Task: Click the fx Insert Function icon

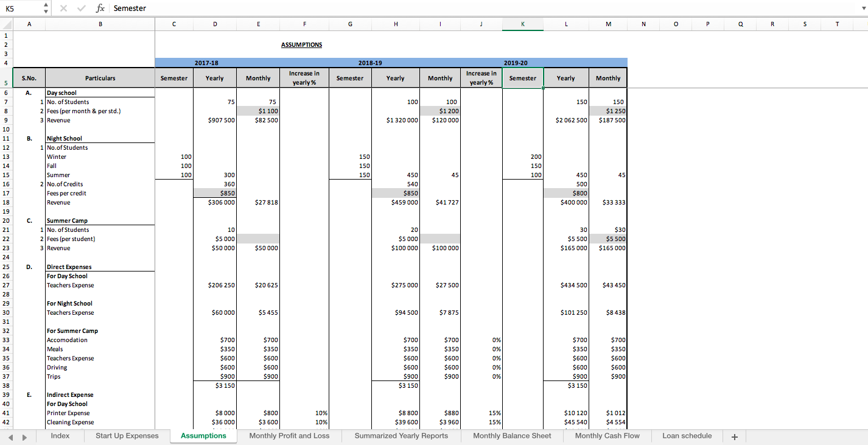Action: coord(101,8)
